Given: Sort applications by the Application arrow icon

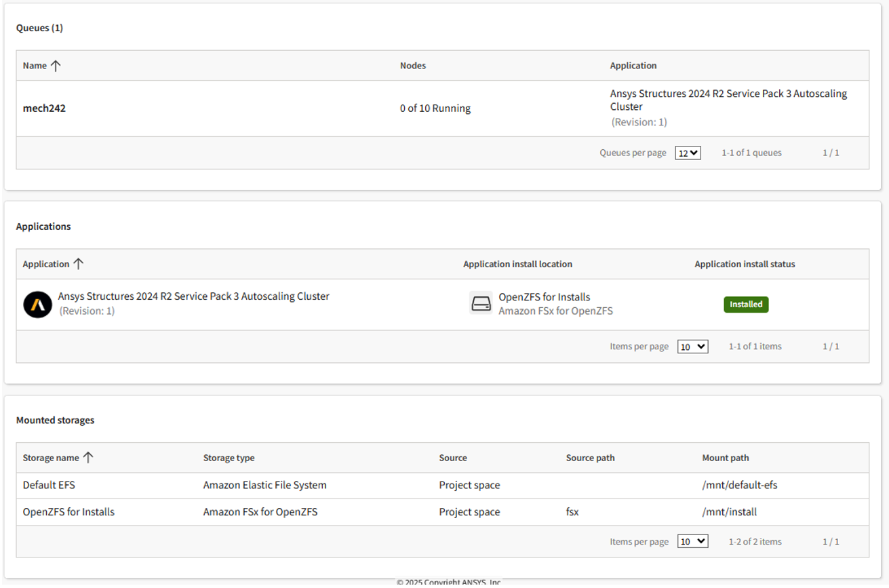Looking at the screenshot, I should (78, 264).
